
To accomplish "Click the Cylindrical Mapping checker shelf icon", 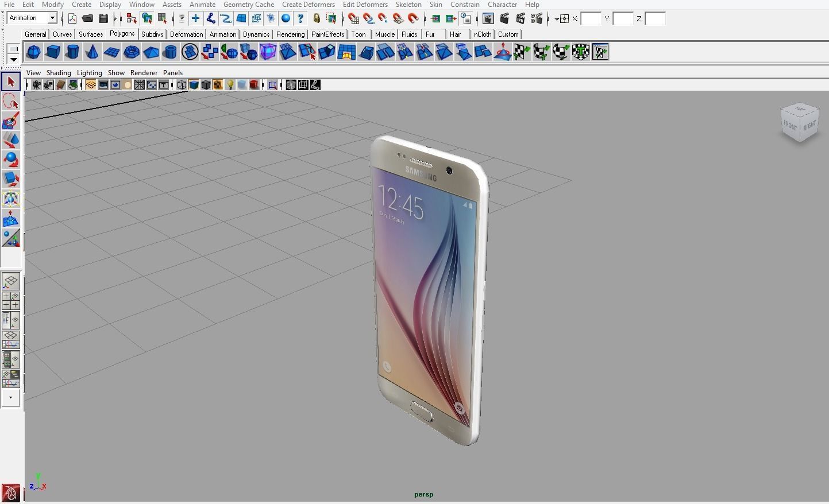I will coord(541,52).
